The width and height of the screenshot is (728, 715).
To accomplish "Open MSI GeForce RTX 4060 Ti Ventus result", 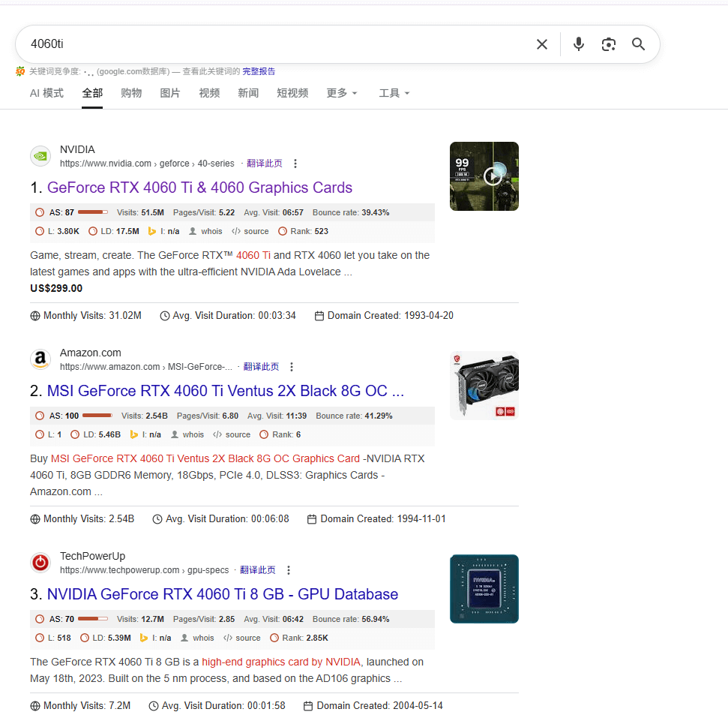I will coord(225,391).
